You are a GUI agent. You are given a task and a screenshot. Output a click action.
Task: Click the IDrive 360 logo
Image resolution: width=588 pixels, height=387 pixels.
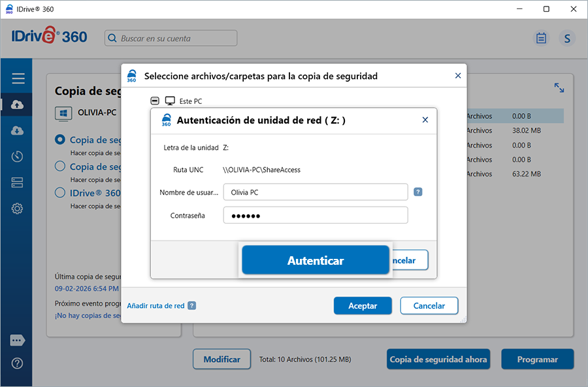(x=49, y=36)
